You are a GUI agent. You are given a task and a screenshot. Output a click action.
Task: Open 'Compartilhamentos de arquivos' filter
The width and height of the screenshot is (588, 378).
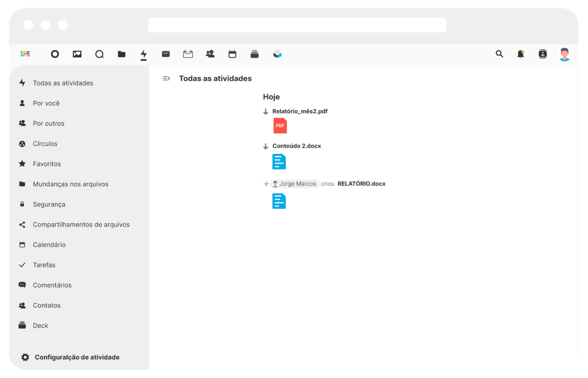[81, 224]
